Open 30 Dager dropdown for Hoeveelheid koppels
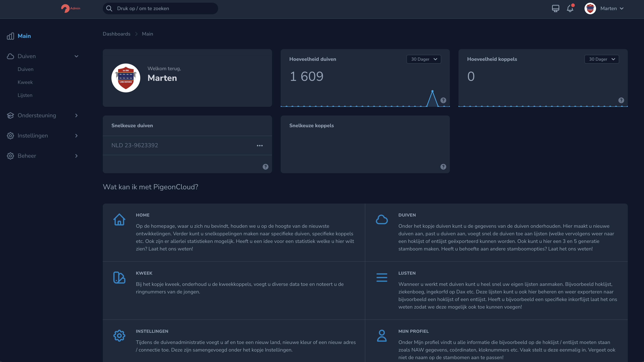Viewport: 644px width, 362px height. click(x=601, y=59)
